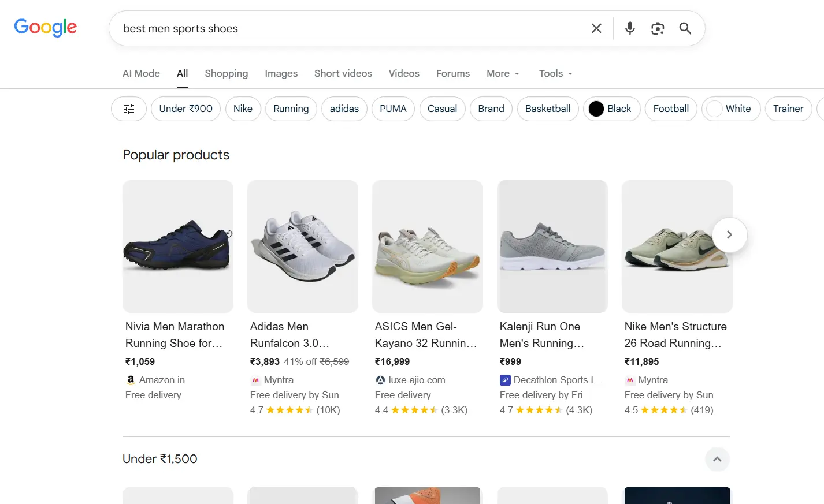Open Kalenji Run One Men's Running title
The width and height of the screenshot is (824, 504).
pyautogui.click(x=542, y=335)
